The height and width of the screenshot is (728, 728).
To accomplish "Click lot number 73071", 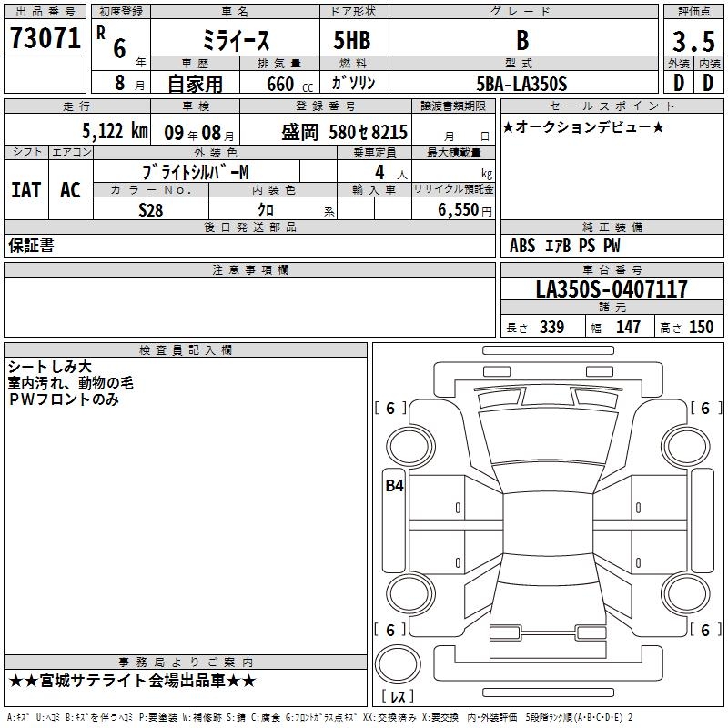I will pyautogui.click(x=45, y=38).
